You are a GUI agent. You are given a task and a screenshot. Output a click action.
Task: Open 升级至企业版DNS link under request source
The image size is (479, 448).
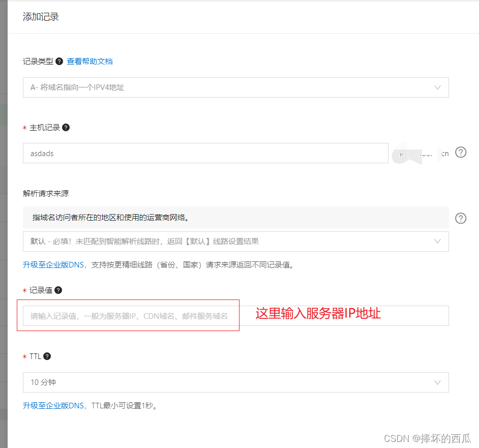(x=53, y=264)
